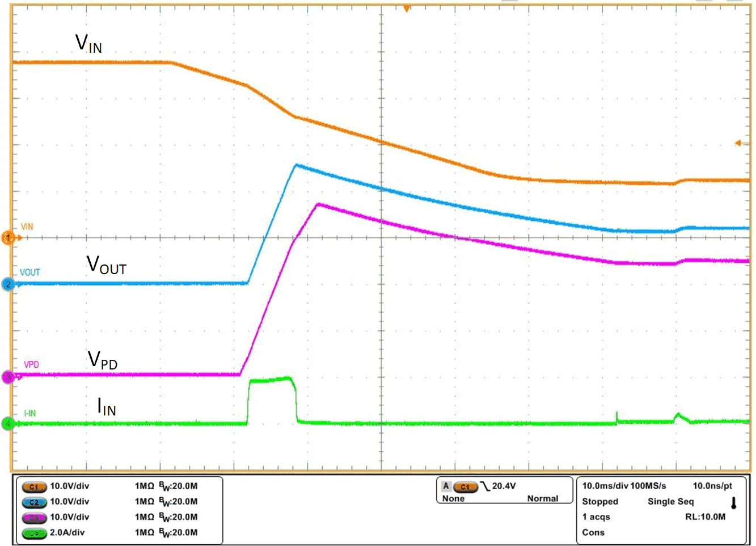Click the channel 2 ground marker on the left edge
756x546 pixels.
[x=9, y=284]
